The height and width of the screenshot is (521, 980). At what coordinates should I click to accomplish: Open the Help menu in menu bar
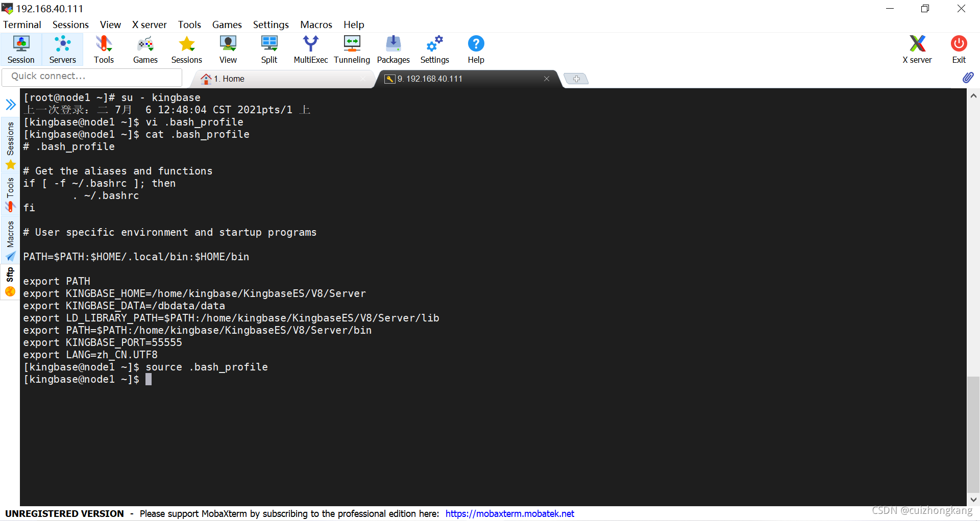pos(354,24)
